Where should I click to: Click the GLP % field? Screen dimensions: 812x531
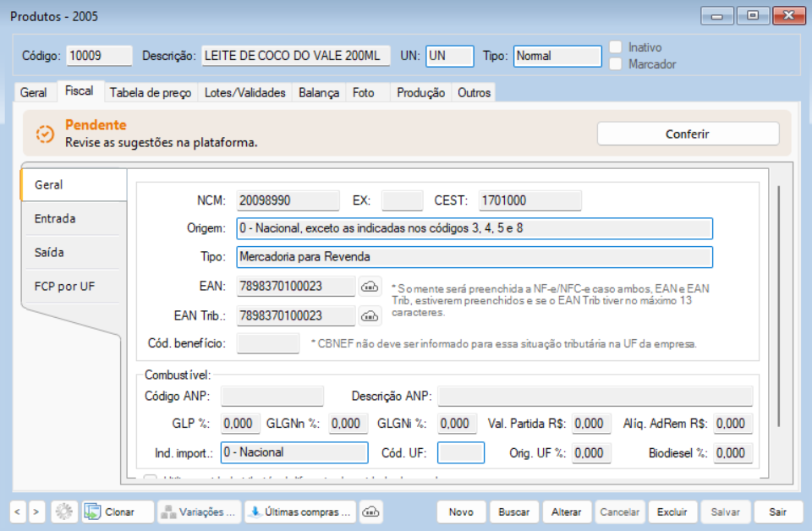pos(240,424)
